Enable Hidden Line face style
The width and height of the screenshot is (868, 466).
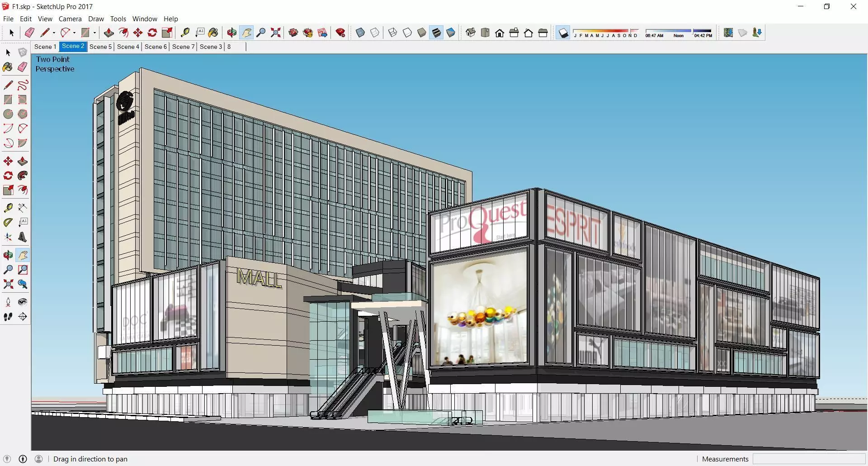pos(407,33)
